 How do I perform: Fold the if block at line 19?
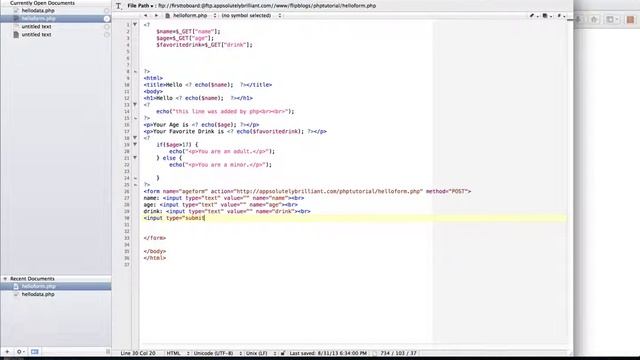pos(135,144)
